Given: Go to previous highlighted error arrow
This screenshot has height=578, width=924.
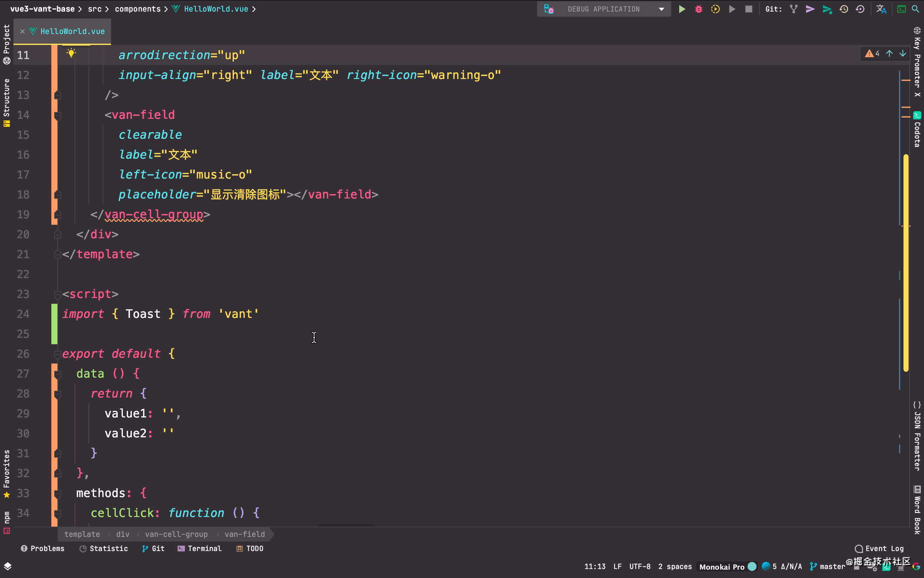Looking at the screenshot, I should 889,54.
